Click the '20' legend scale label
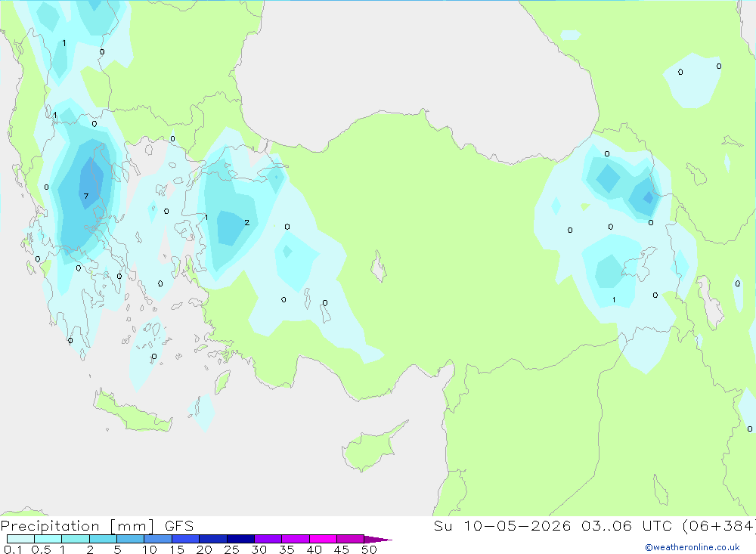 204,549
